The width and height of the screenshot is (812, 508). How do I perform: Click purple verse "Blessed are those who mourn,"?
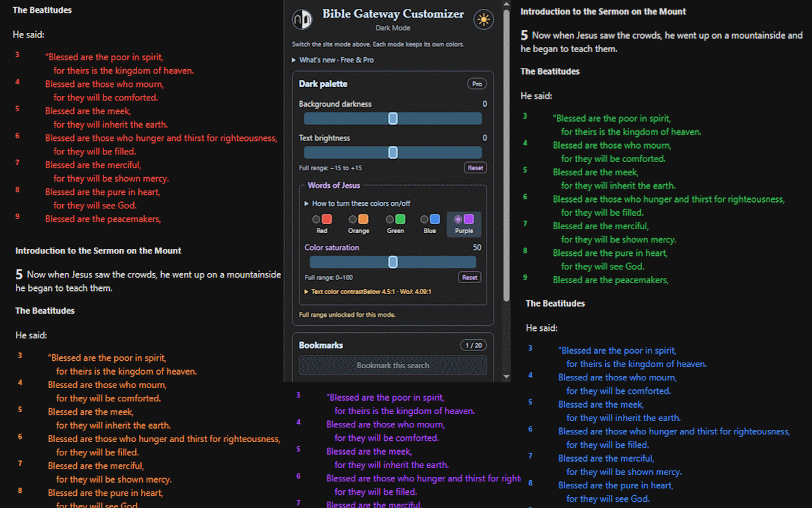click(386, 425)
